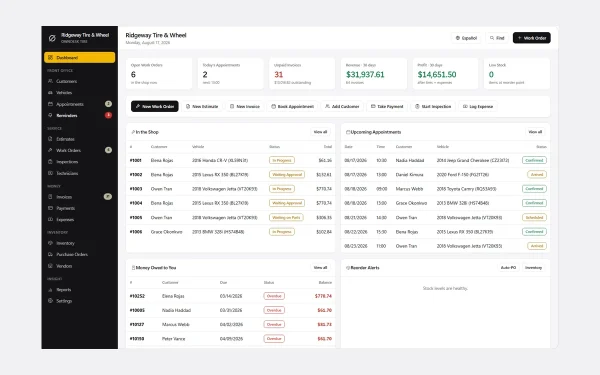Open work order #1004
This screenshot has width=600, height=375.
click(230, 203)
